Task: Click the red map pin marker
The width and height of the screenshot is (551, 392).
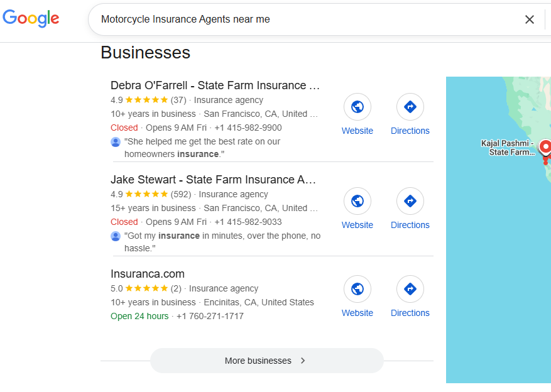Action: point(545,148)
